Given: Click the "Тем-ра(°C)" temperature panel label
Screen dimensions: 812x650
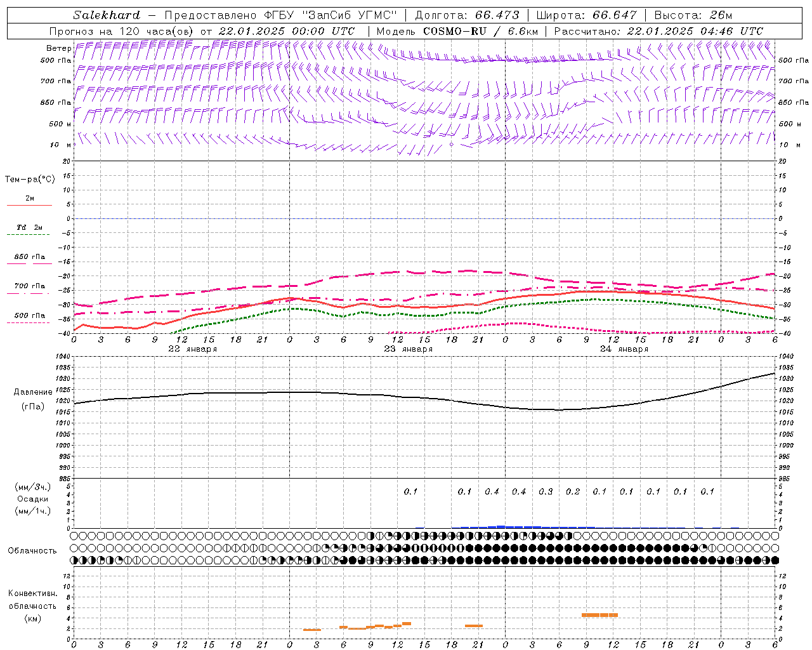Looking at the screenshot, I should point(30,180).
